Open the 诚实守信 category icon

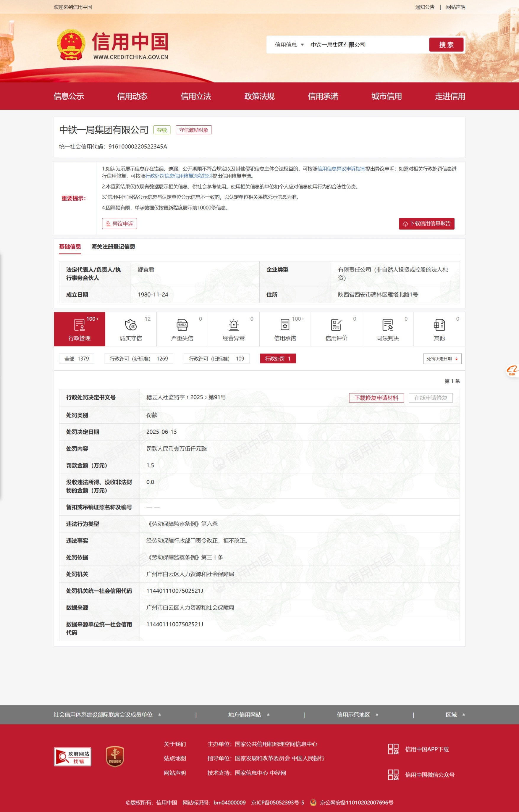click(131, 325)
